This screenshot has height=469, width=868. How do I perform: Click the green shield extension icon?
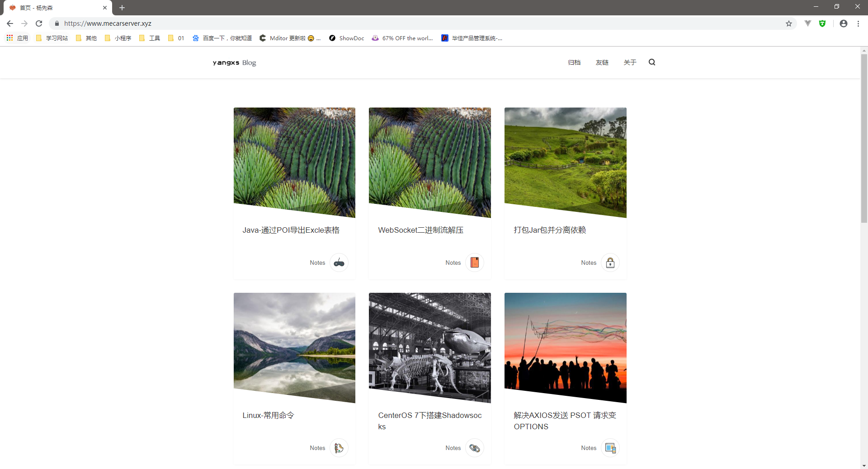click(x=822, y=23)
